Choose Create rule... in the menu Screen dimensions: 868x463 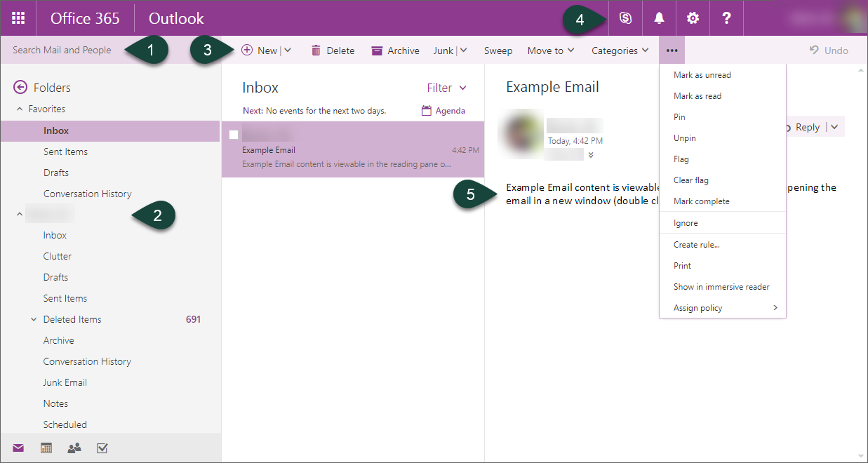(696, 245)
